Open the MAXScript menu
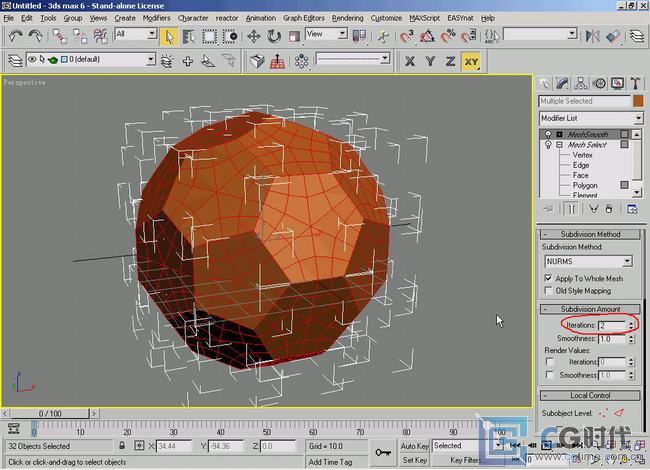Viewport: 650px width, 470px height. coord(424,18)
